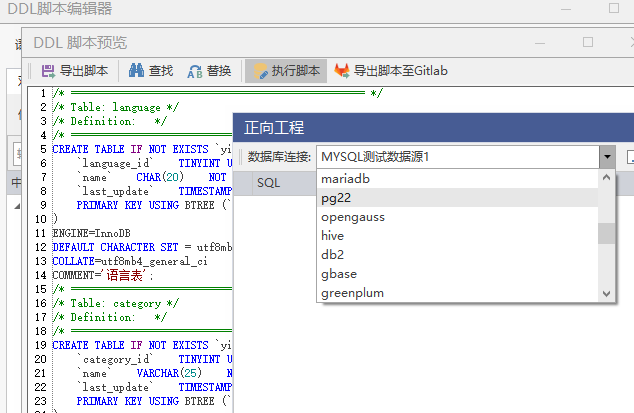The image size is (634, 413).
Task: Click the '语言表' comment string in line 14
Action: tap(124, 275)
